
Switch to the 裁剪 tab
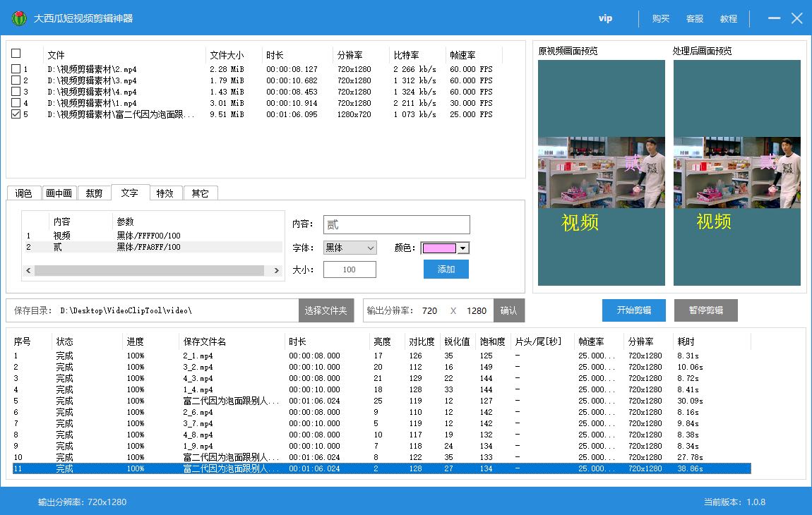coord(94,193)
